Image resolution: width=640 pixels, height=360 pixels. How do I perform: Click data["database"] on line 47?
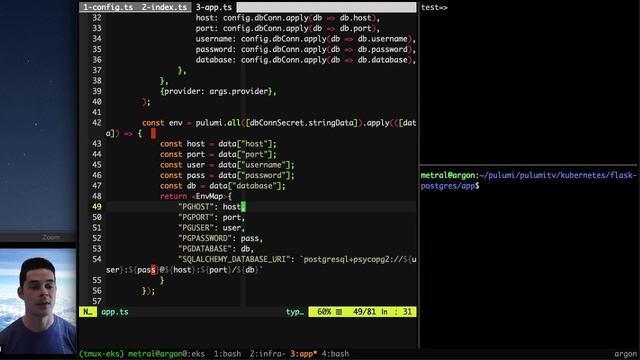pyautogui.click(x=247, y=186)
